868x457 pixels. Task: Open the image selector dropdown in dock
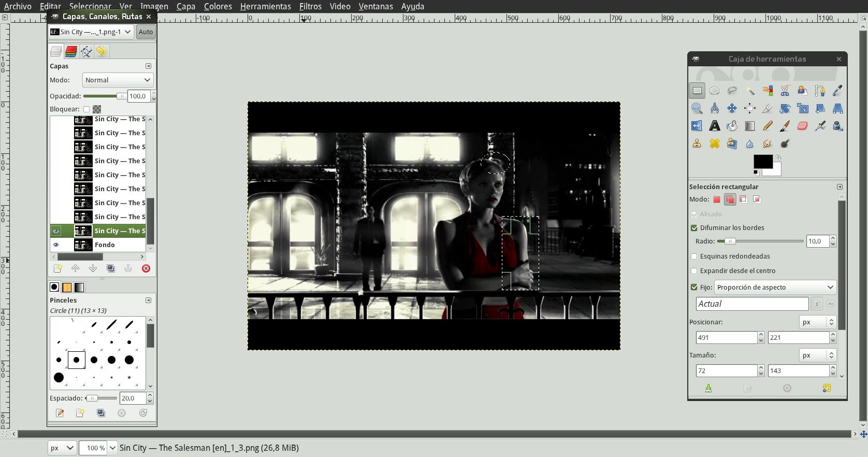(x=91, y=32)
